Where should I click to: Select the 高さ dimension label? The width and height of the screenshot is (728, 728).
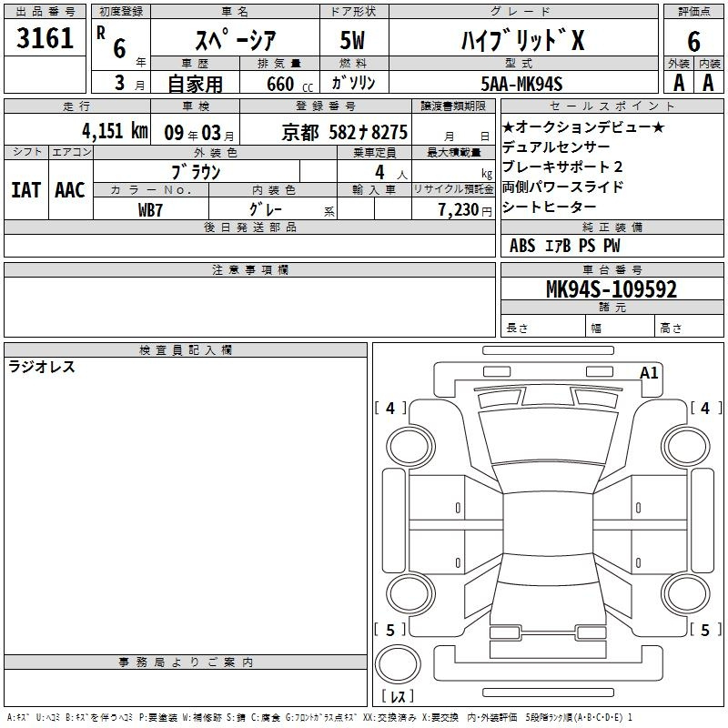pyautogui.click(x=671, y=329)
